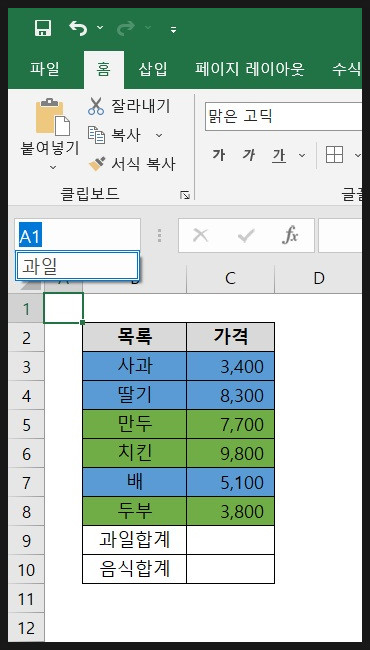Screen dimensions: 370x650
Task: Click the price cell 5,100
Action: [x=230, y=483]
